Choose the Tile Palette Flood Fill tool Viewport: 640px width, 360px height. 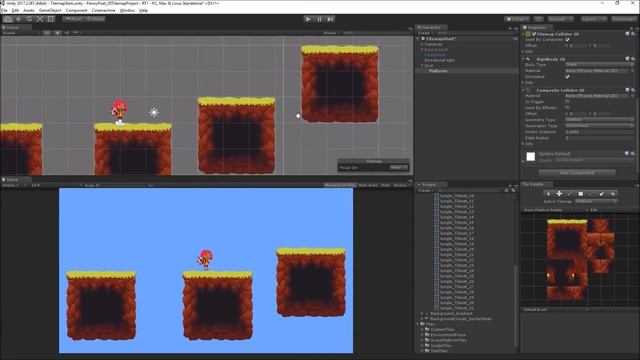(x=612, y=194)
